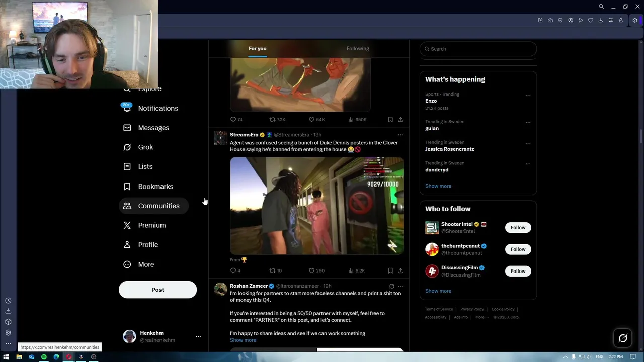Image resolution: width=644 pixels, height=362 pixels.
Task: Click Grok explain icon on Roshan Zameer post
Action: point(392,286)
